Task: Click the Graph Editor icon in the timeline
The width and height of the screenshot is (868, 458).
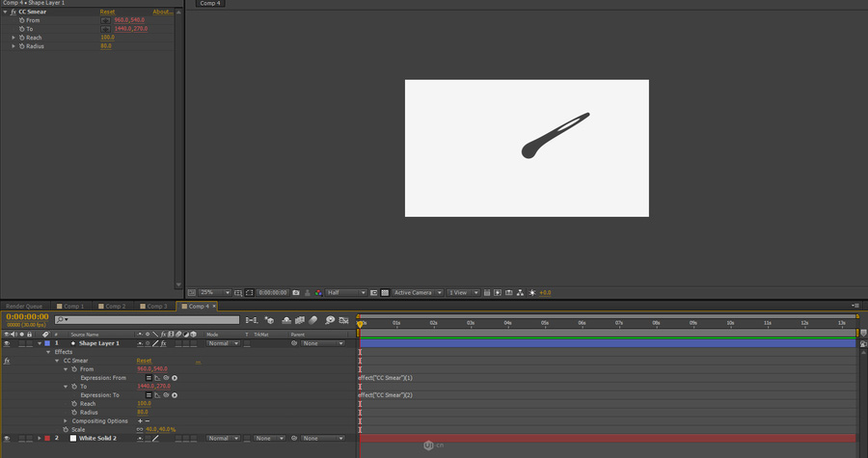Action: [344, 319]
